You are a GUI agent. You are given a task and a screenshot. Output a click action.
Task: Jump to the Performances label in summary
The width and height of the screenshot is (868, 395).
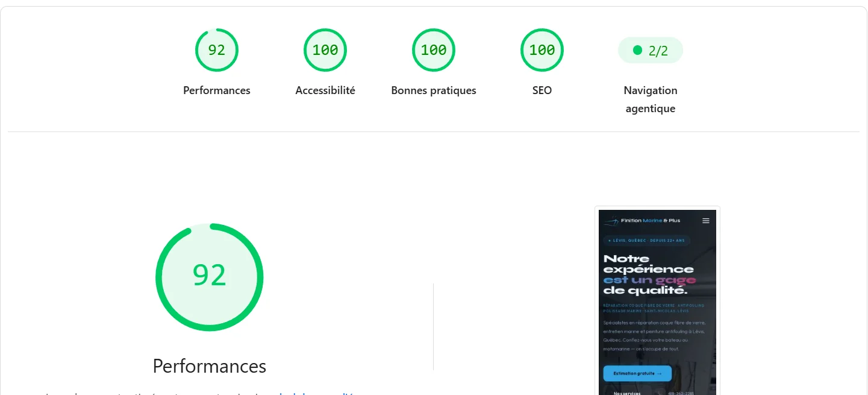point(217,90)
